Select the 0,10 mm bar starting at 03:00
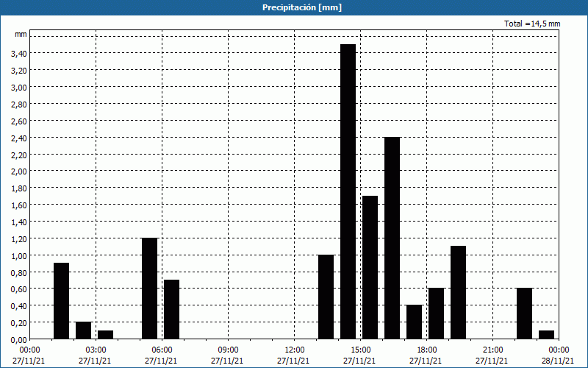The image size is (588, 368). point(105,335)
